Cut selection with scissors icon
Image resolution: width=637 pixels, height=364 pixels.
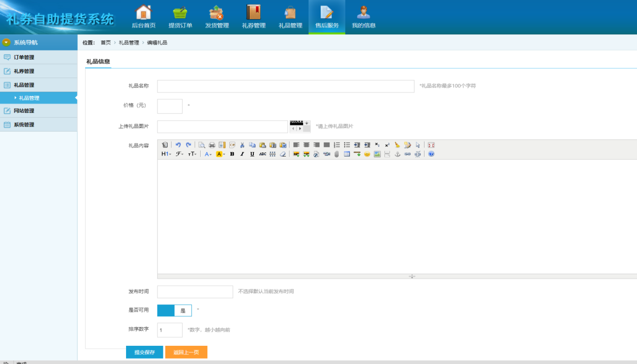(x=242, y=145)
